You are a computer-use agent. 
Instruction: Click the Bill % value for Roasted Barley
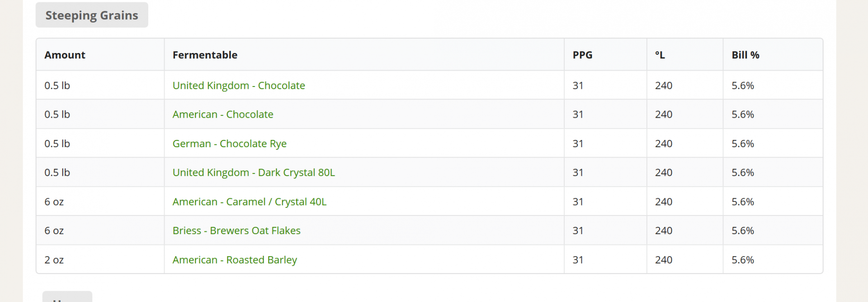click(743, 260)
